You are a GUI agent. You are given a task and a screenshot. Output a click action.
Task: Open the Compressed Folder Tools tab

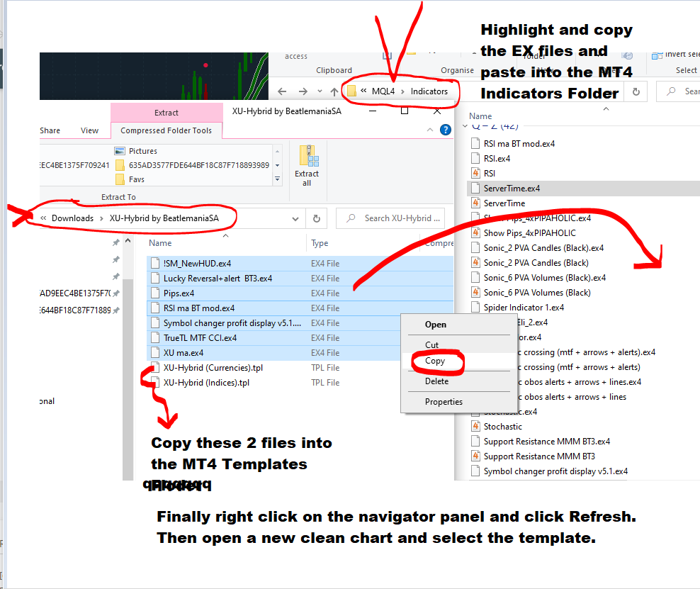tap(166, 130)
